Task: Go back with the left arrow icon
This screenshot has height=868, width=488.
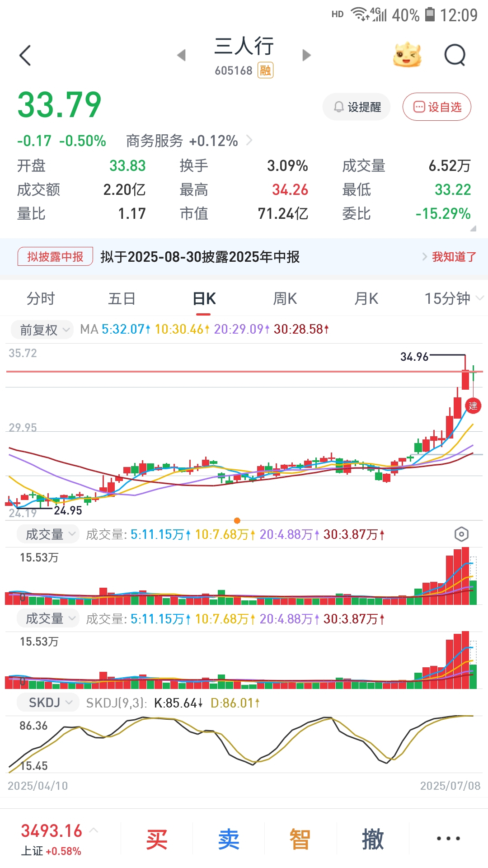Action: [25, 56]
